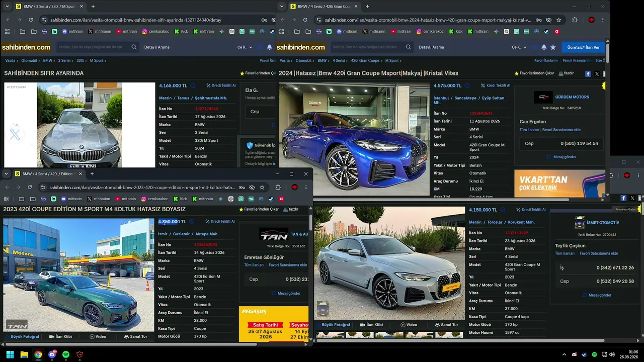Open Spotify from the Windows taskbar
Screen dimensions: 644x362
click(66, 354)
